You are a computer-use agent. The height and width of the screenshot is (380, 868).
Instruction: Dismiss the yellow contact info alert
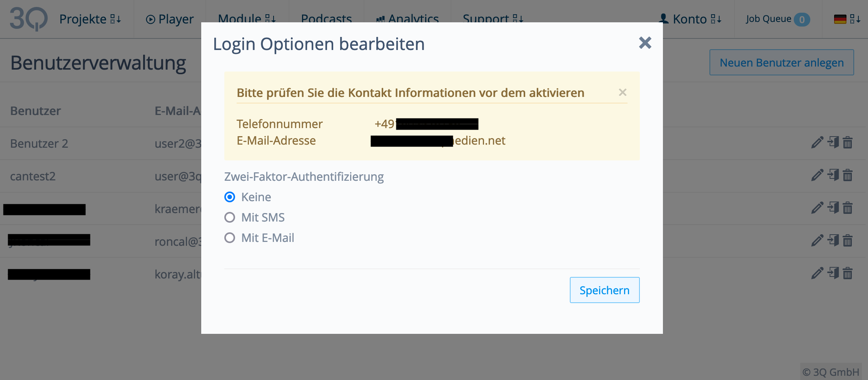(623, 92)
